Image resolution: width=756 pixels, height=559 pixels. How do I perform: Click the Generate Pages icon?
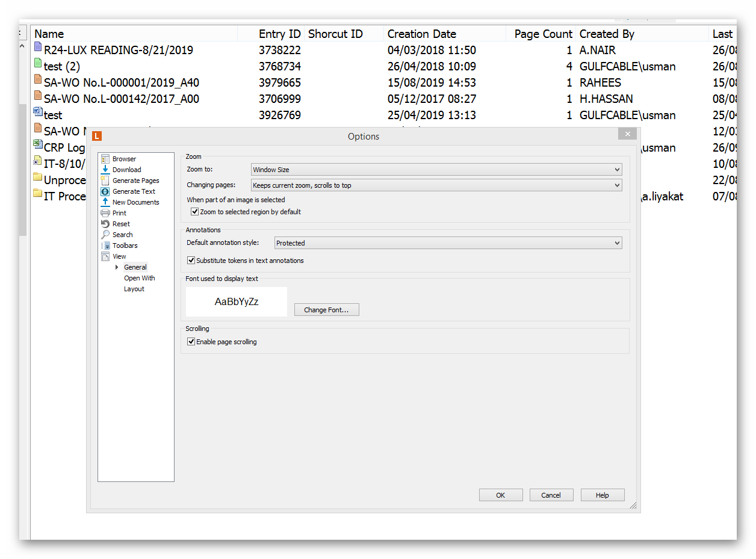pos(105,181)
